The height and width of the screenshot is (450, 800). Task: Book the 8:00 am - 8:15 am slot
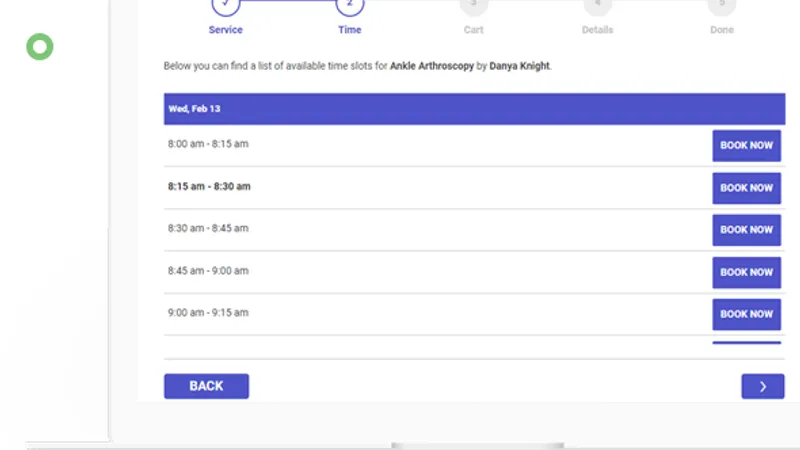[x=746, y=145]
